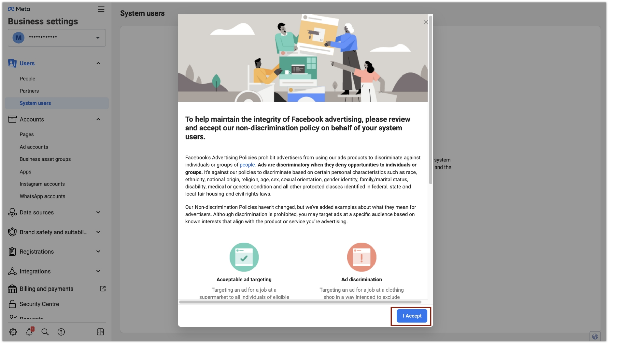Click the Registrations clipboard icon
This screenshot has width=629, height=364.
pos(12,252)
